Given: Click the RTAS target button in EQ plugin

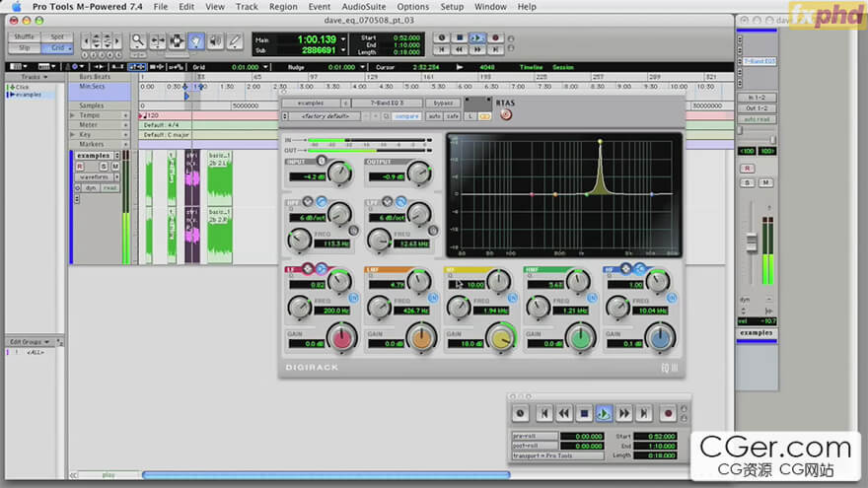Looking at the screenshot, I should pyautogui.click(x=506, y=114).
